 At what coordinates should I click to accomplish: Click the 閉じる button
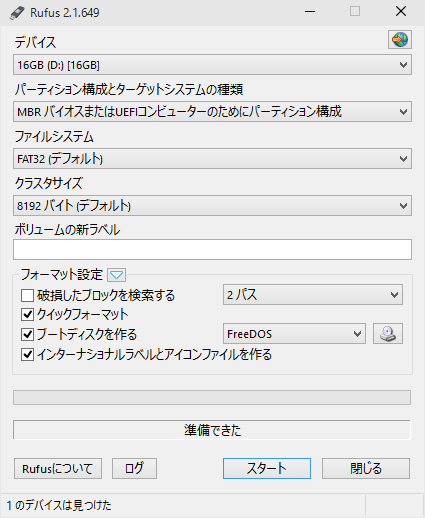click(366, 468)
